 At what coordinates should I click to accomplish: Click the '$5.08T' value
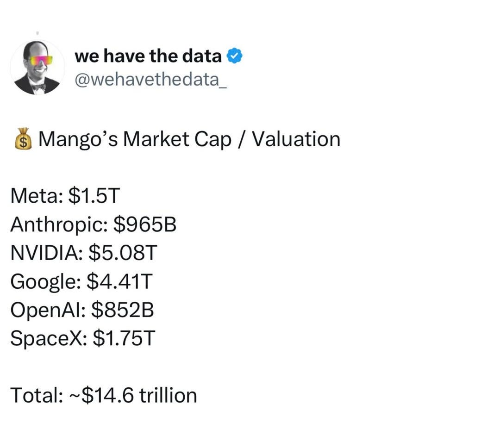123,253
